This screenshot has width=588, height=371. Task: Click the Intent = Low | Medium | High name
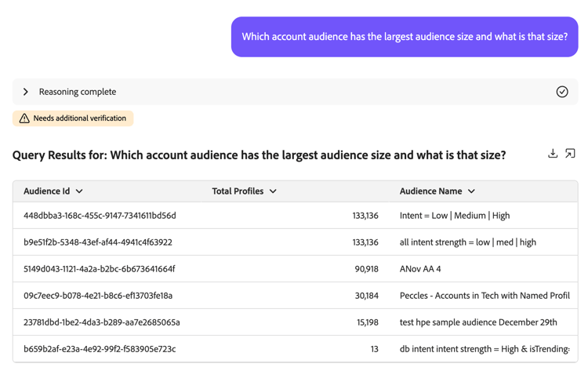coord(455,216)
